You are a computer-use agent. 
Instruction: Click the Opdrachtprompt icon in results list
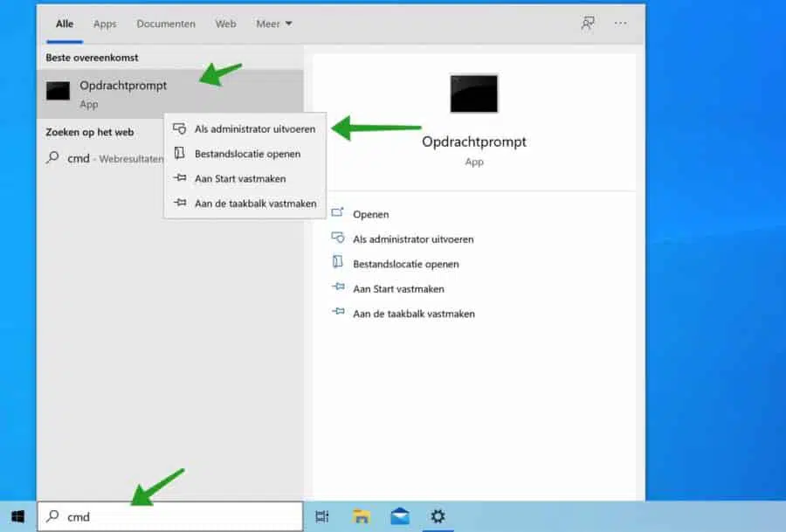pos(59,91)
